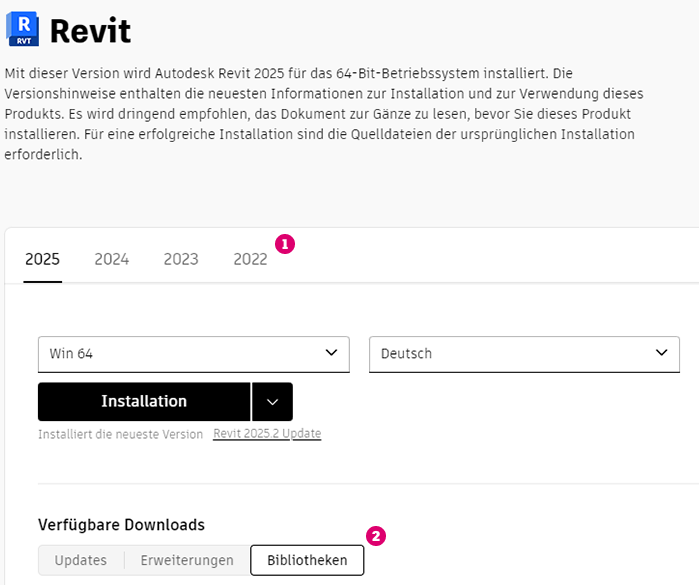The image size is (699, 585).
Task: Go to the 2022 version tab
Action: pos(250,260)
